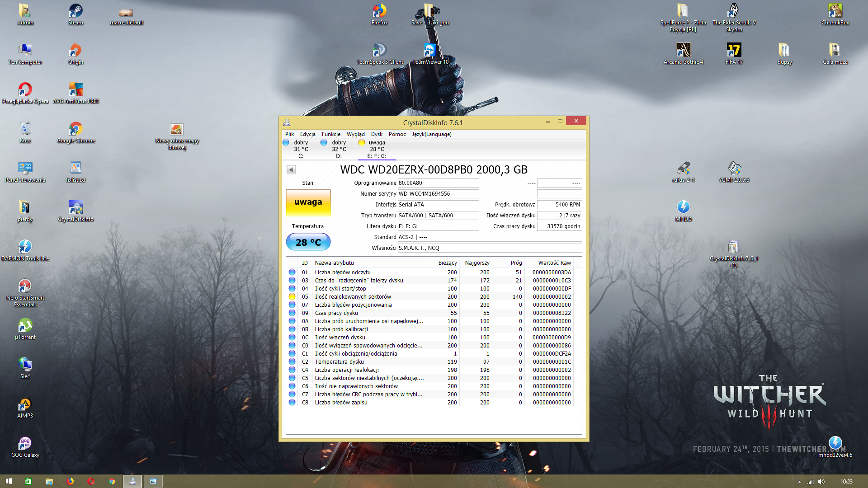Click the temperature value input field
This screenshot has width=868, height=488.
[307, 242]
